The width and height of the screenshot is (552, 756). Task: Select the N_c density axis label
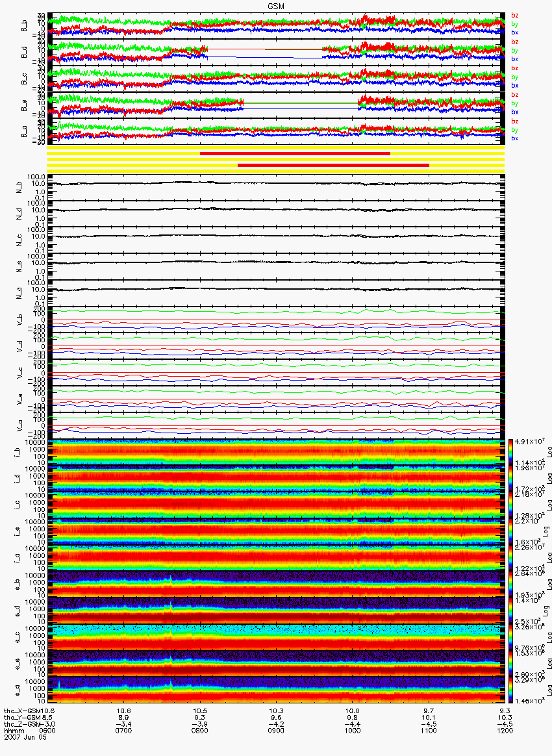click(x=19, y=240)
